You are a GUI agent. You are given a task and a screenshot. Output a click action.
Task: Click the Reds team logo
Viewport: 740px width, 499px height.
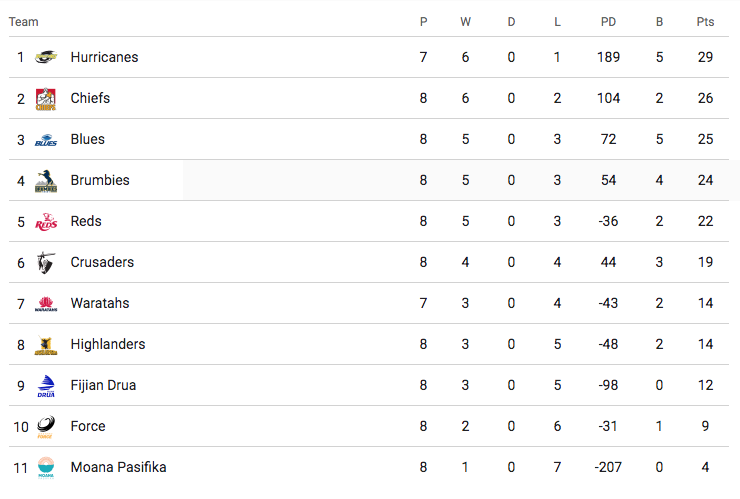(x=46, y=222)
